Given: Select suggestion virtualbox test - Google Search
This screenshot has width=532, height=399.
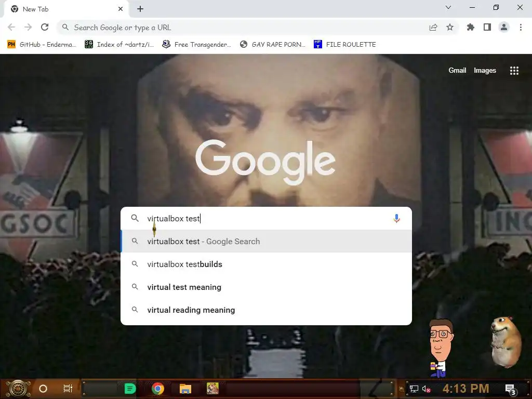Looking at the screenshot, I should [267, 241].
